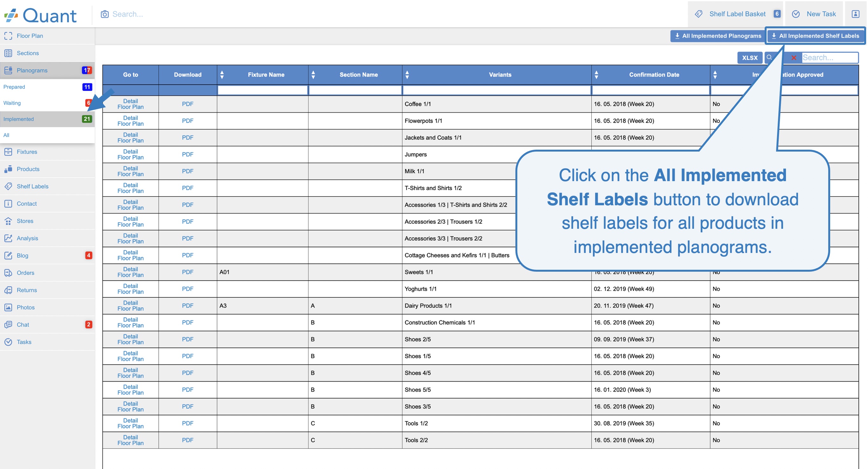Select the Construction Chemicals 1/1 variant cell
Viewport: 868px width, 469px height.
coord(497,323)
